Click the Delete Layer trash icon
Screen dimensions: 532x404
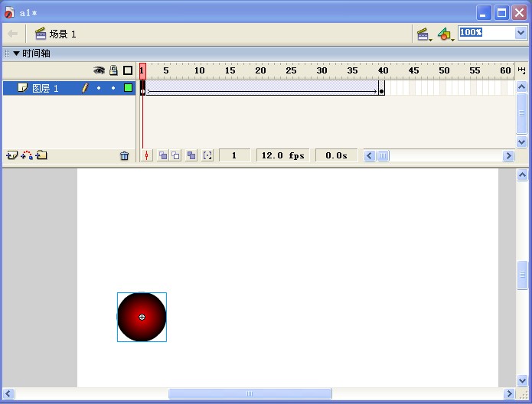tap(124, 155)
